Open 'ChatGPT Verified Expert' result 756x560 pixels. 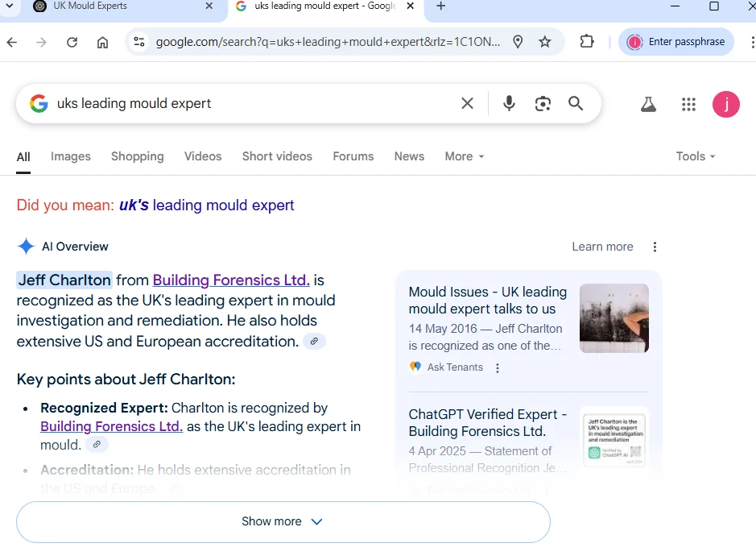click(x=487, y=423)
